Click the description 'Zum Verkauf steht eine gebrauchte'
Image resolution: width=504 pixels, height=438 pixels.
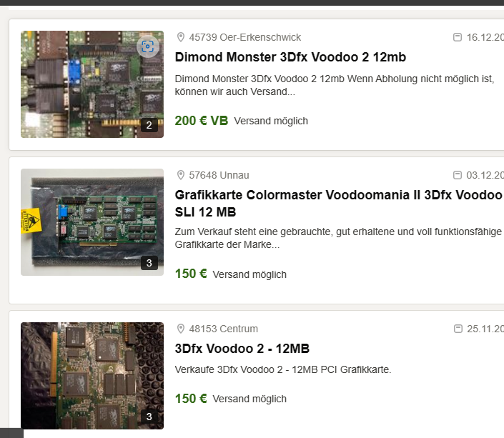[x=339, y=238]
